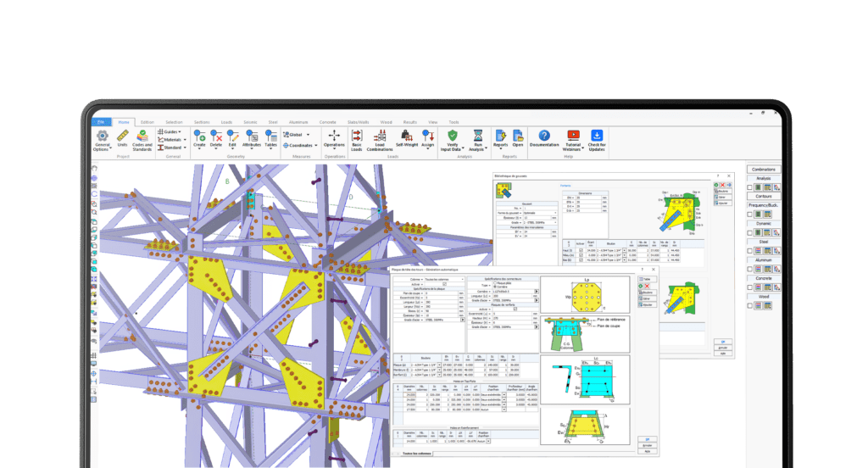
Task: Switch to the Results ribbon tab
Action: pos(410,122)
